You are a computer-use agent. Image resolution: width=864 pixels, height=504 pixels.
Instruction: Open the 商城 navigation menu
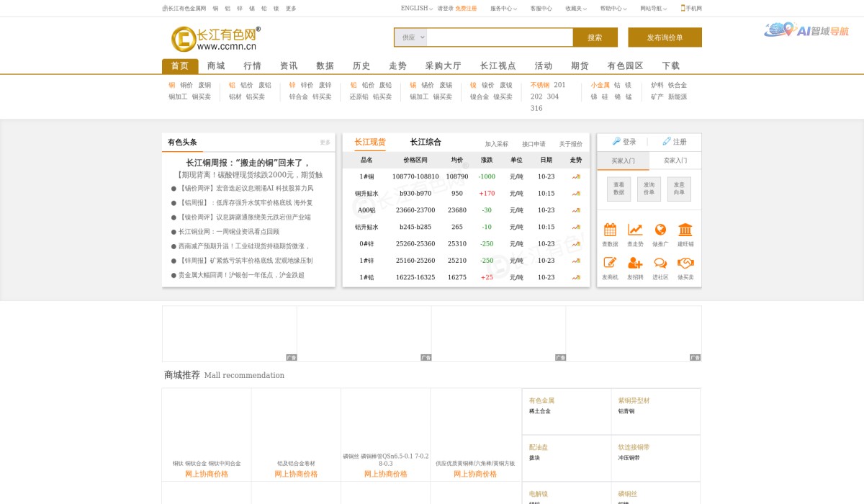click(x=216, y=66)
